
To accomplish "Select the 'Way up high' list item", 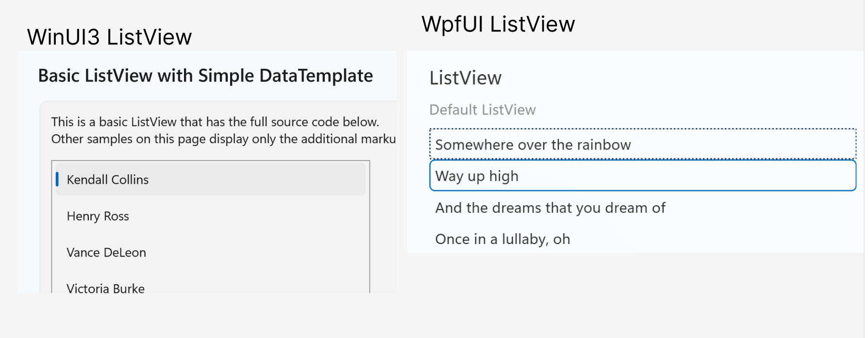I will tap(477, 176).
